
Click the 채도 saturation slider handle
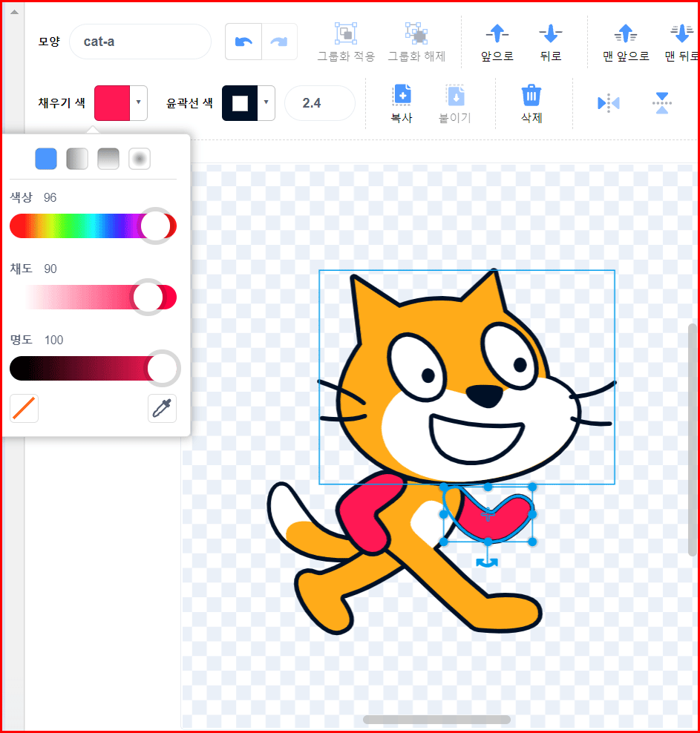click(x=148, y=297)
